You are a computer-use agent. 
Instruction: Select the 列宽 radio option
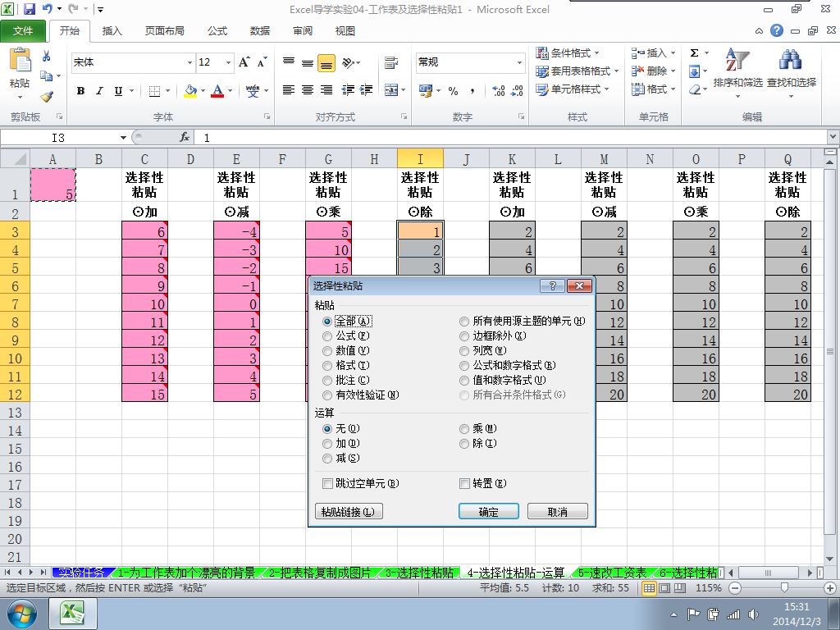[x=464, y=351]
